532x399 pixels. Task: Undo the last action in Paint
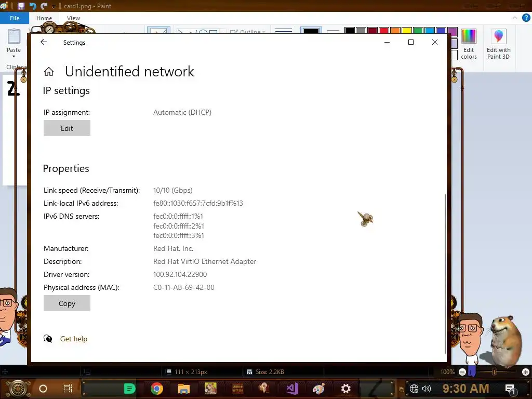(33, 6)
